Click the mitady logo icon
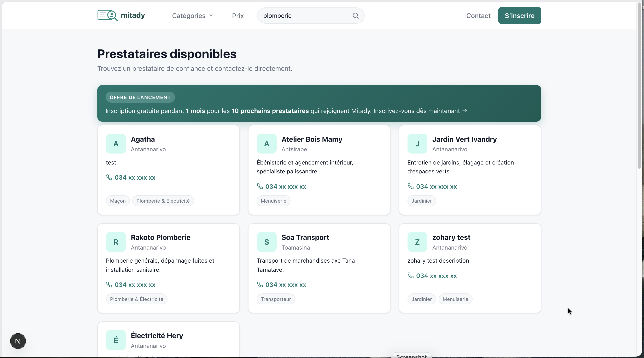Image resolution: width=644 pixels, height=358 pixels. (x=107, y=15)
